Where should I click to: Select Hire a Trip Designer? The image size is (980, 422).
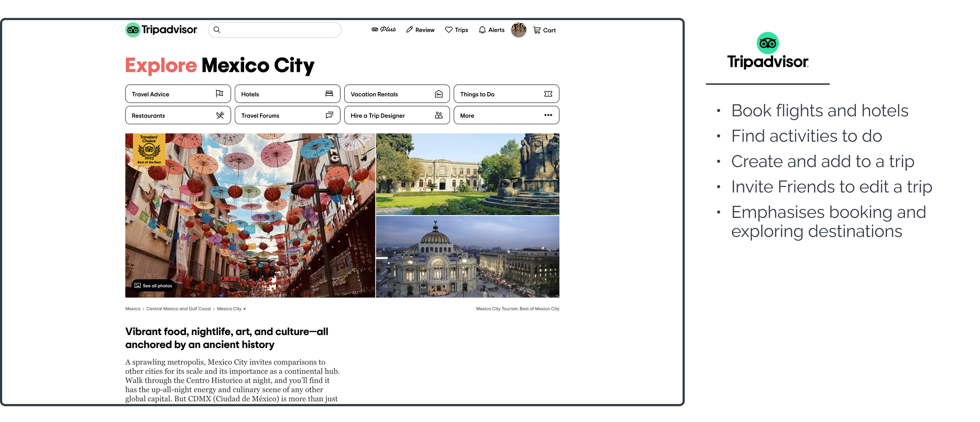(x=397, y=115)
